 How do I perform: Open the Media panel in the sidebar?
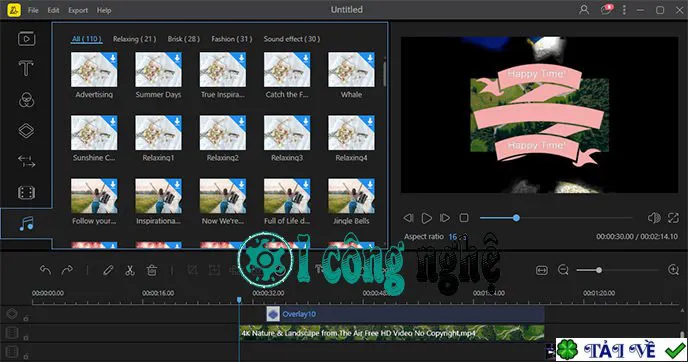coord(26,39)
